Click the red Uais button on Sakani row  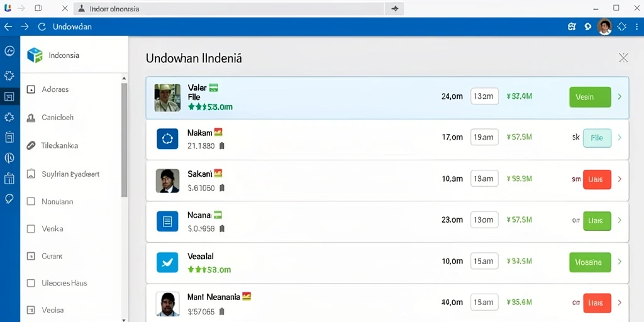(x=597, y=179)
